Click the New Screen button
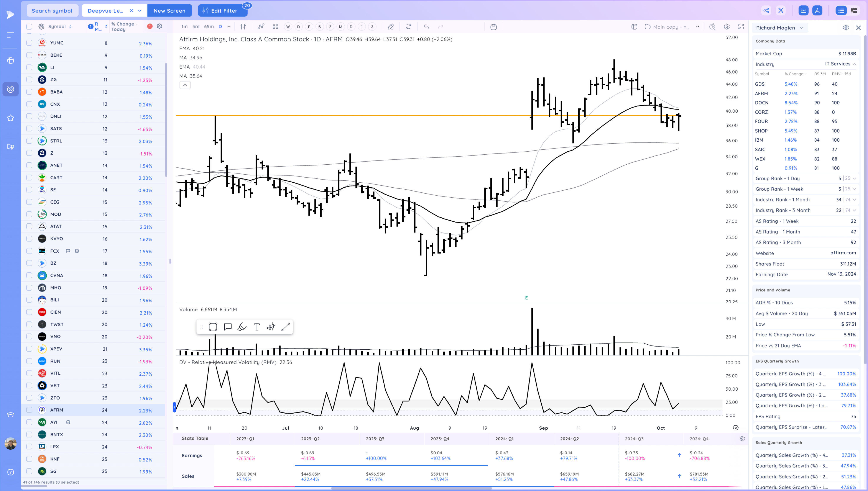The image size is (868, 491). 170,10
